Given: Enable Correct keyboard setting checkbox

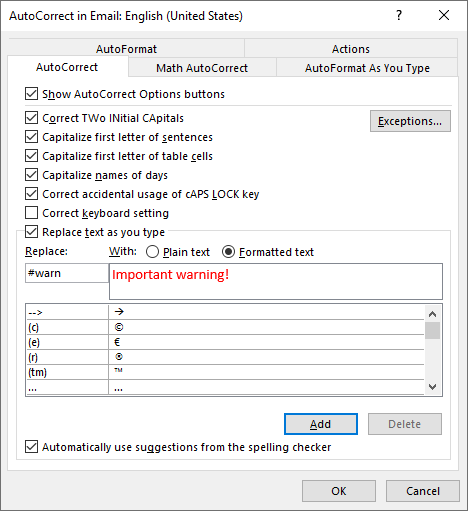Looking at the screenshot, I should (x=32, y=213).
